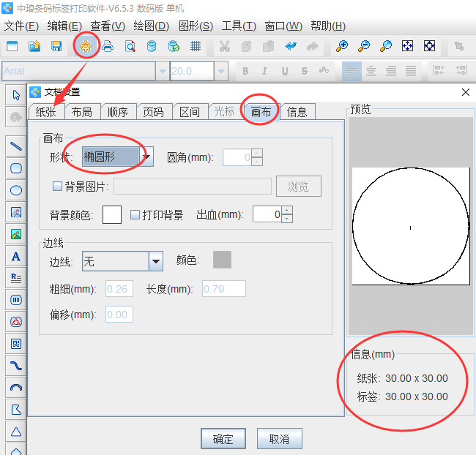This screenshot has width=476, height=455.
Task: Open print preview magnifier icon
Action: pos(130,46)
